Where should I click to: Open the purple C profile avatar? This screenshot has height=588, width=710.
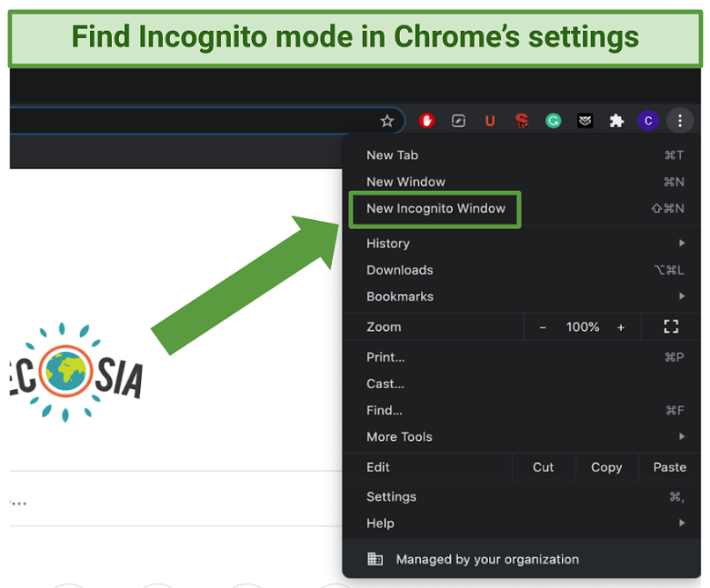(x=648, y=121)
